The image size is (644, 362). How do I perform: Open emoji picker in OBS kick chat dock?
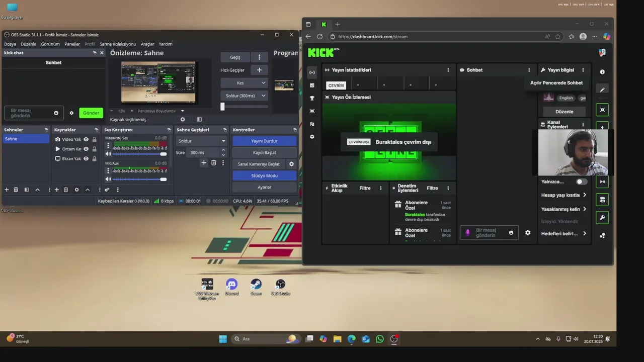56,113
